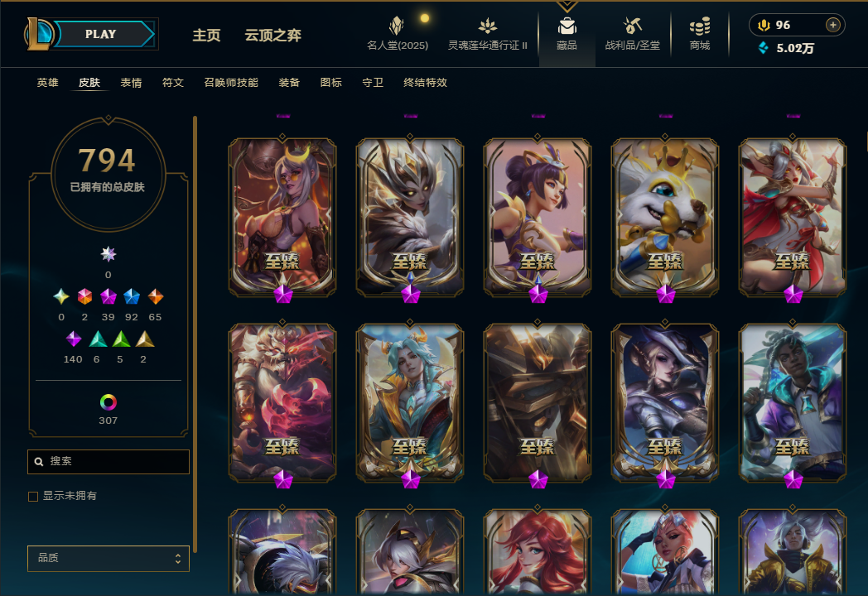Click the plus icon to buy RP
868x596 pixels.
pyautogui.click(x=832, y=25)
